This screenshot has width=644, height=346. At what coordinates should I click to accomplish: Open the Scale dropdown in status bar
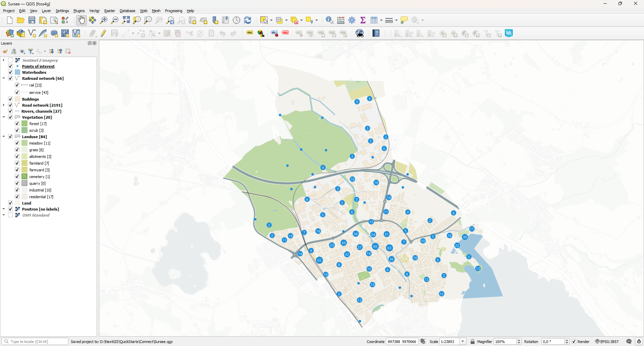(x=463, y=342)
